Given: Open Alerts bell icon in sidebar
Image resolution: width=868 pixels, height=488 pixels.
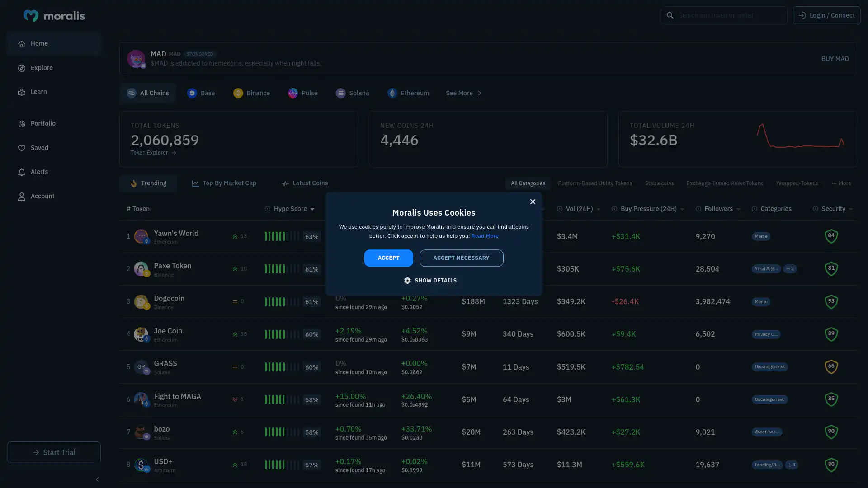Looking at the screenshot, I should [21, 172].
